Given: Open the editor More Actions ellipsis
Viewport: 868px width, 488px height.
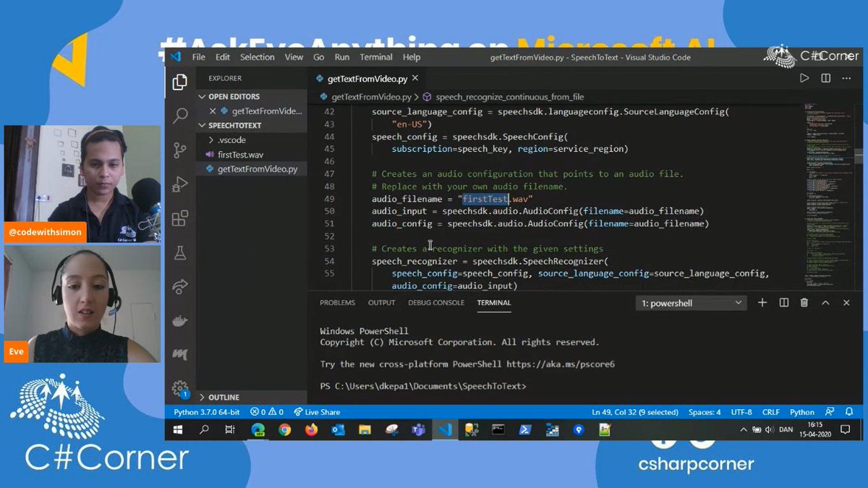Looking at the screenshot, I should tap(846, 78).
